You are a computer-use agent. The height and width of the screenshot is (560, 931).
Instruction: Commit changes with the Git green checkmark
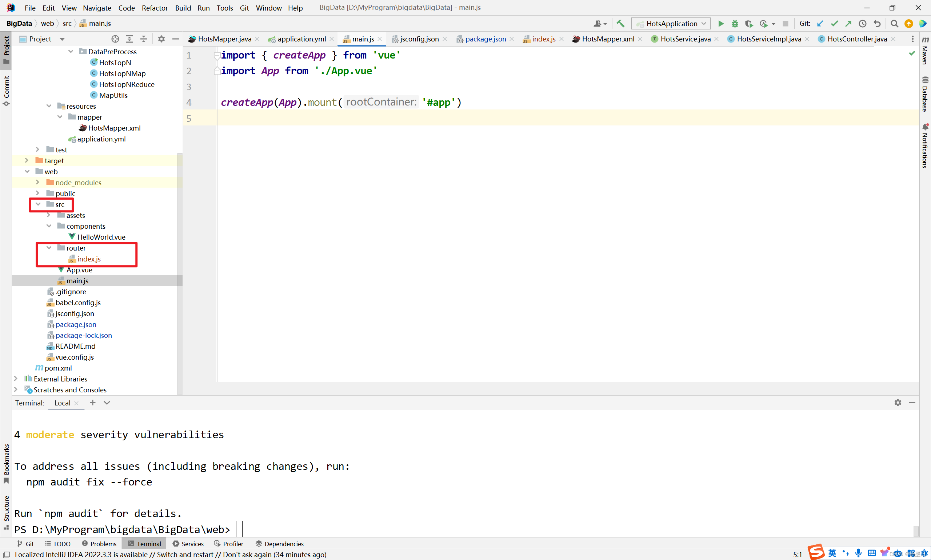coord(834,23)
